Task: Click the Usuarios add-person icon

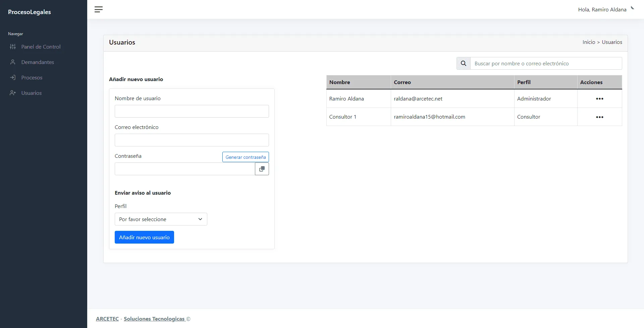Action: [13, 93]
